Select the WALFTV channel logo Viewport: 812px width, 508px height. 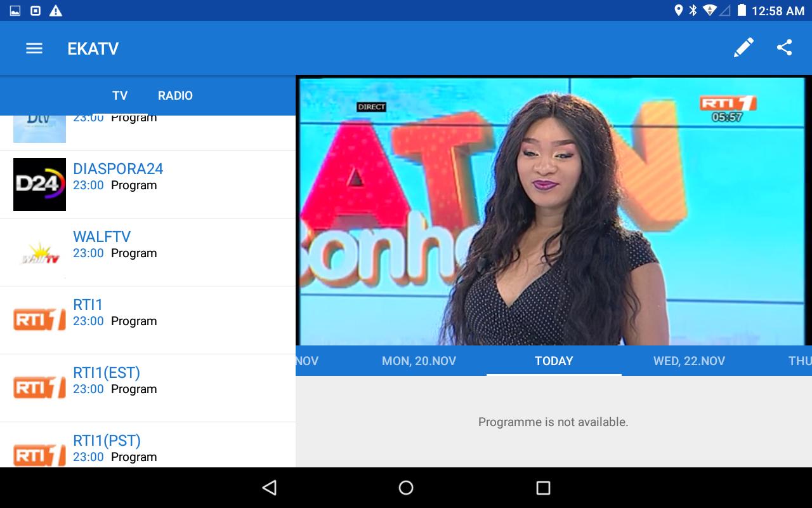click(39, 252)
